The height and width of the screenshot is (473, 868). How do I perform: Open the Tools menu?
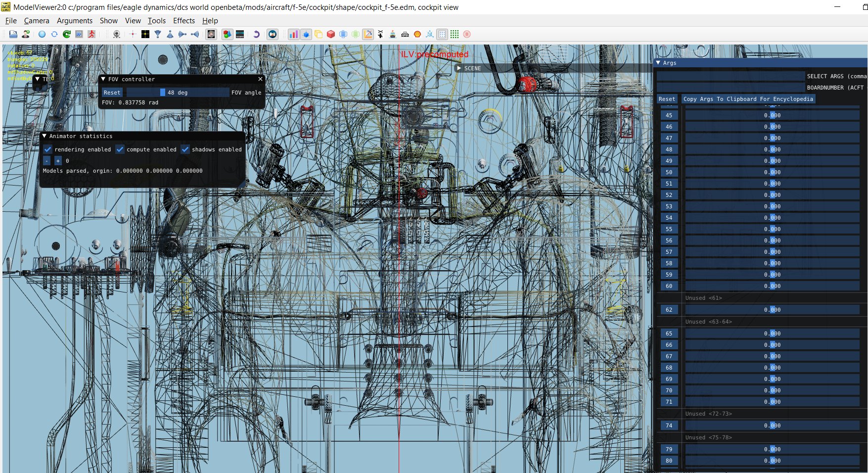click(x=157, y=20)
